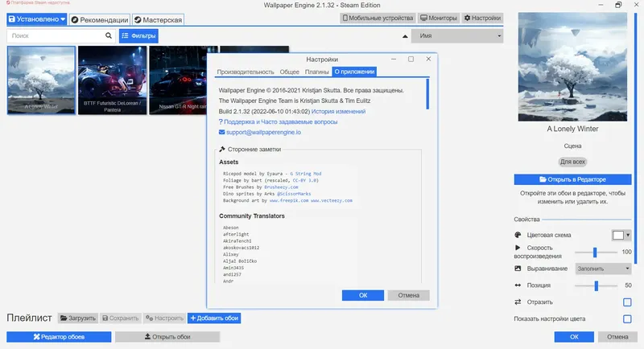The height and width of the screenshot is (349, 644).
Task: Click the Настройки gear button
Action: [x=482, y=18]
